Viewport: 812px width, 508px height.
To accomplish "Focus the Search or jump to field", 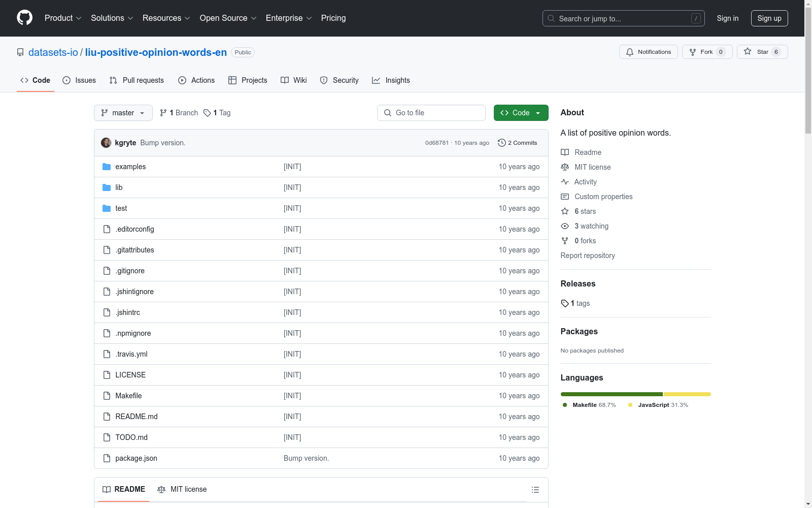I will (x=624, y=18).
